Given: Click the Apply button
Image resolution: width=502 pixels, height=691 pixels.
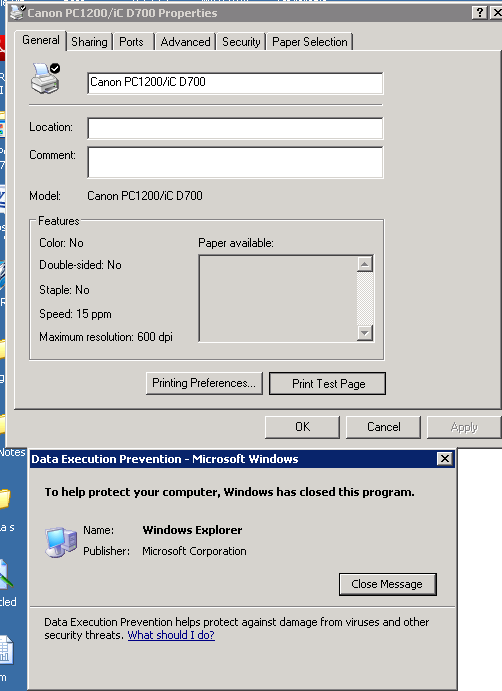Looking at the screenshot, I should (x=464, y=427).
